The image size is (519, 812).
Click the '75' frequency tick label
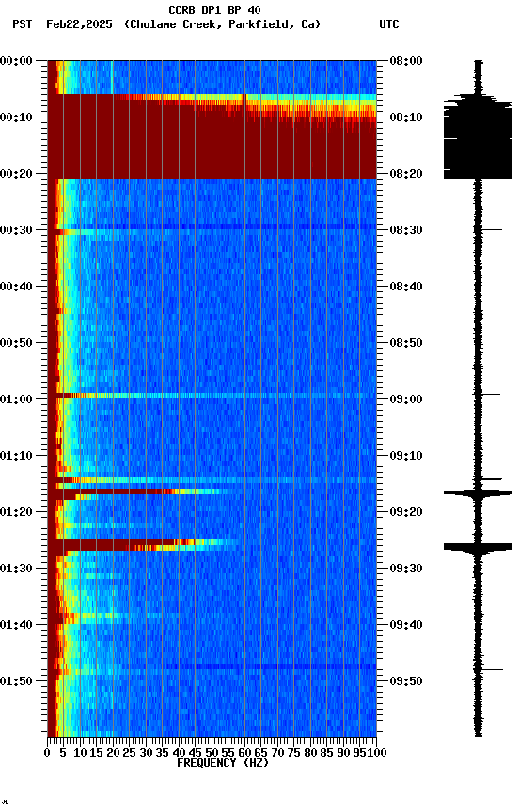[293, 753]
